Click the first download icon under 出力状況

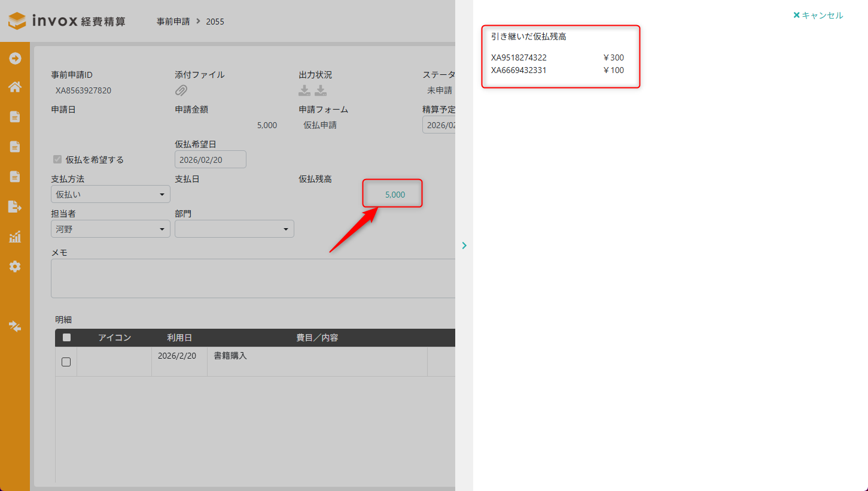click(304, 90)
